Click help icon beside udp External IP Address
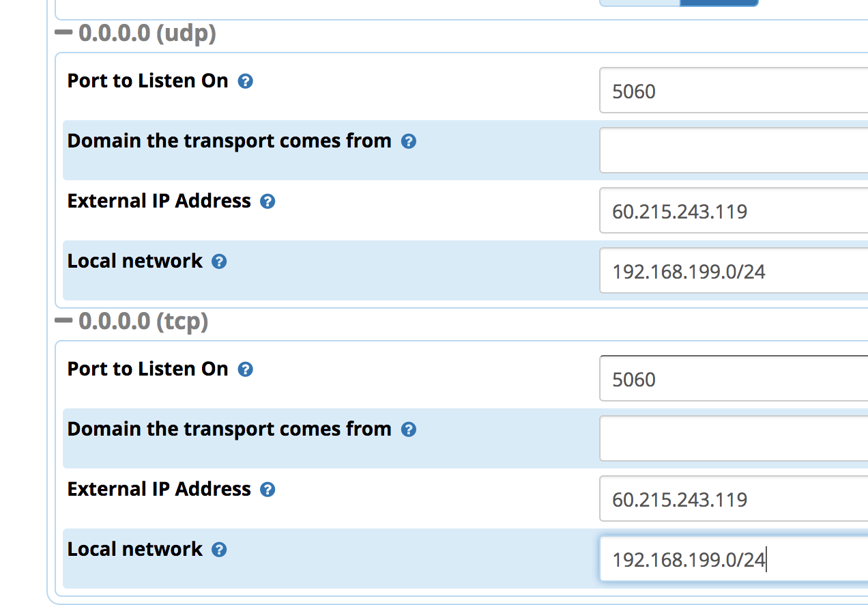 click(268, 201)
